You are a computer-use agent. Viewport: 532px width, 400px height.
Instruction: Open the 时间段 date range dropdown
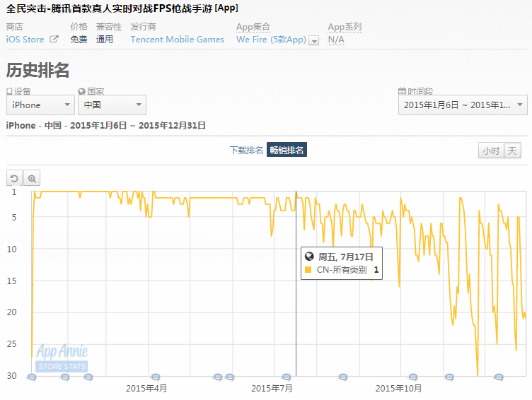click(x=463, y=105)
